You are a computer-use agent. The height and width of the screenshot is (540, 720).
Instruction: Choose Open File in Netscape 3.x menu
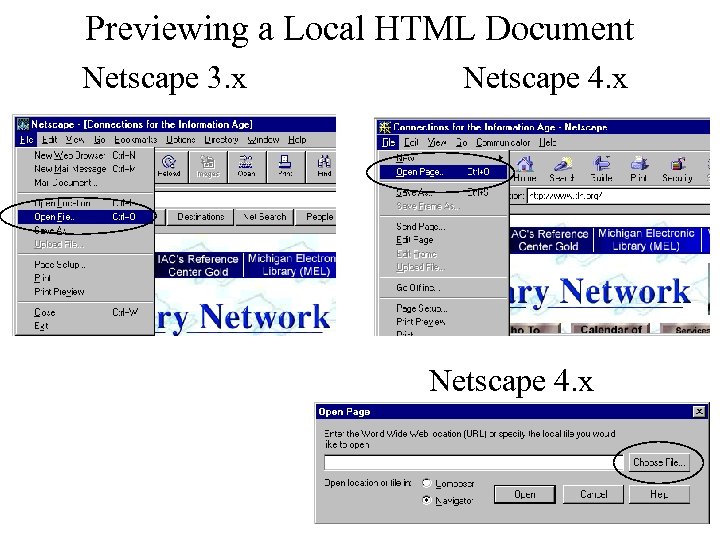pyautogui.click(x=85, y=217)
